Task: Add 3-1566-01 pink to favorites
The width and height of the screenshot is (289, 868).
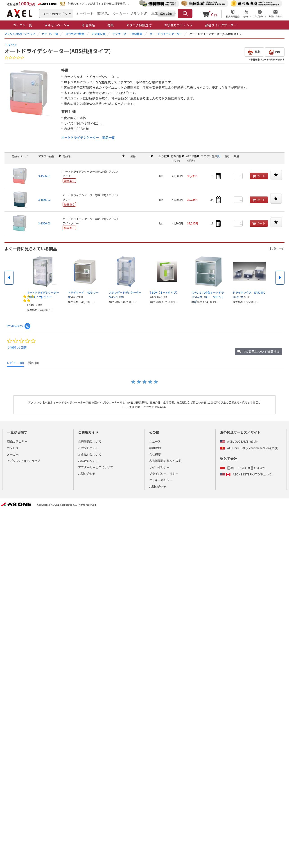Action: 276,175
